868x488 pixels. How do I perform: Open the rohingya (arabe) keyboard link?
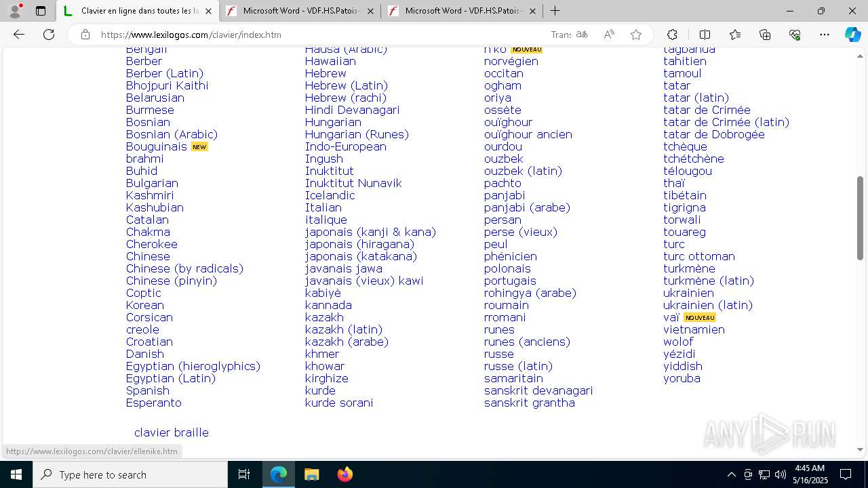coord(530,293)
